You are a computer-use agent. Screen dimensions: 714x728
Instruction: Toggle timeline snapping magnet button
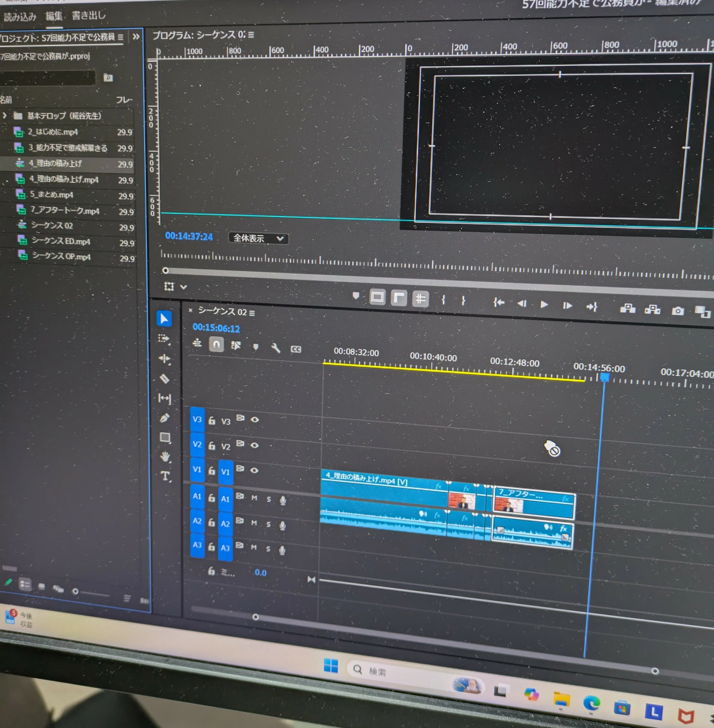click(216, 344)
